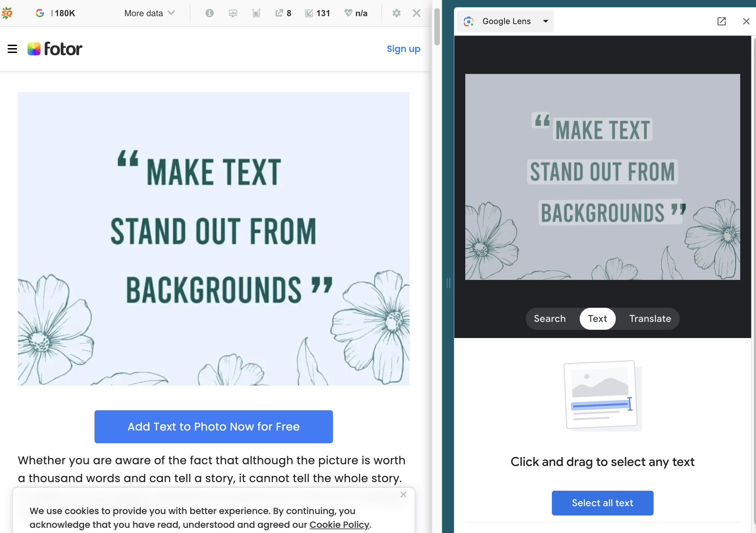Dismiss the cookie notice banner
The image size is (756, 533).
click(x=403, y=494)
